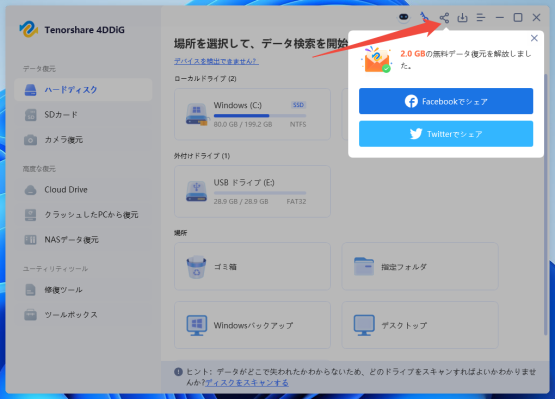Select クラッシュしたPCから復元 option
Viewport: 555px width, 399px height.
click(83, 215)
